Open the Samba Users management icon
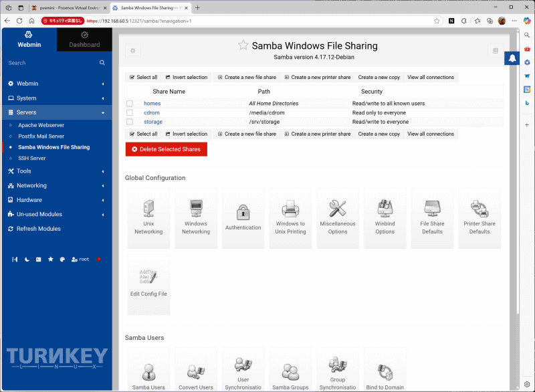This screenshot has height=392, width=535. pos(148,368)
